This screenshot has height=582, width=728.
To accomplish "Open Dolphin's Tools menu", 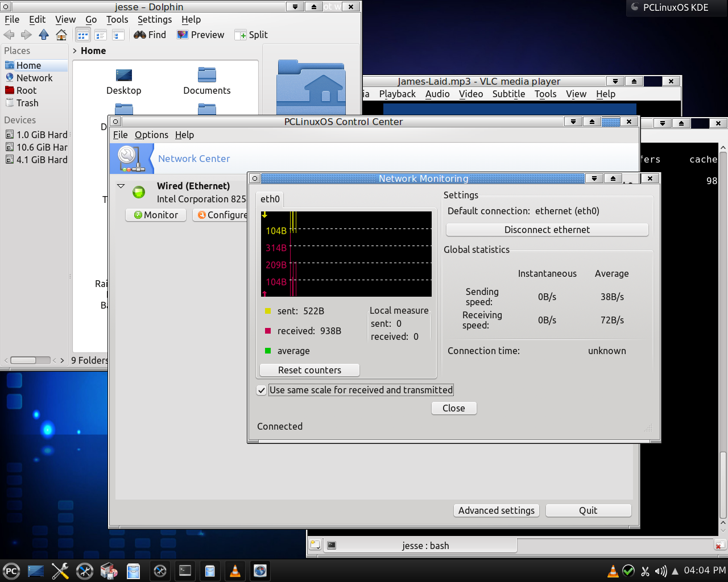I will click(117, 19).
